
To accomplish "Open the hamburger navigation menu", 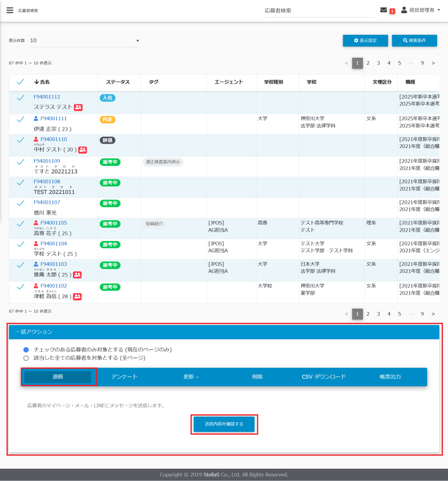I will (x=9, y=10).
